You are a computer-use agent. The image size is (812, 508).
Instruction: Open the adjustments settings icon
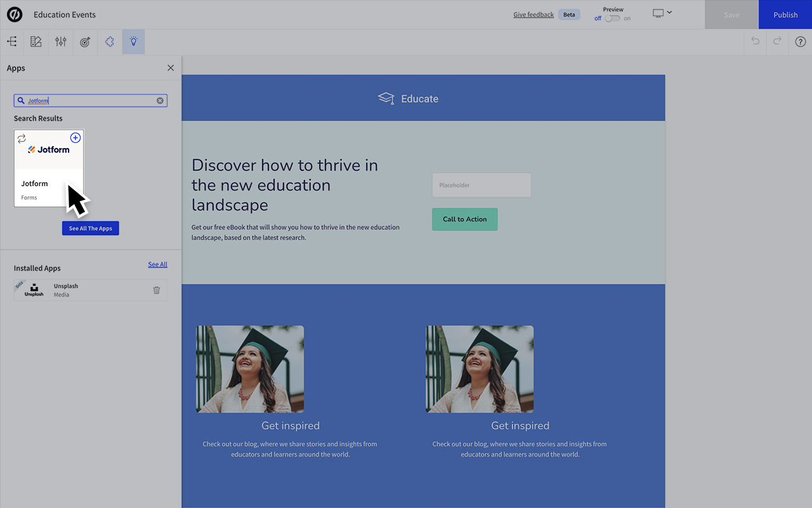click(x=60, y=41)
